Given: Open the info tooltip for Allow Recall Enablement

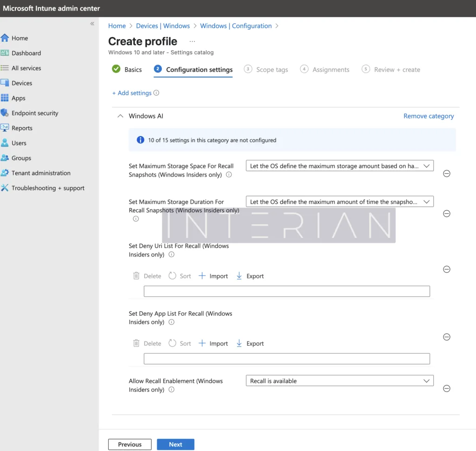Looking at the screenshot, I should 171,390.
